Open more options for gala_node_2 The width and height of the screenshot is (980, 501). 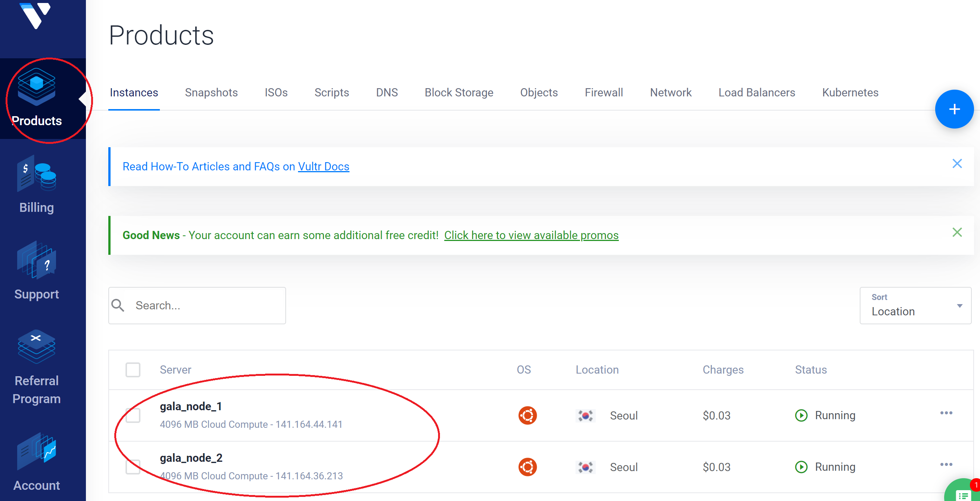click(x=946, y=464)
